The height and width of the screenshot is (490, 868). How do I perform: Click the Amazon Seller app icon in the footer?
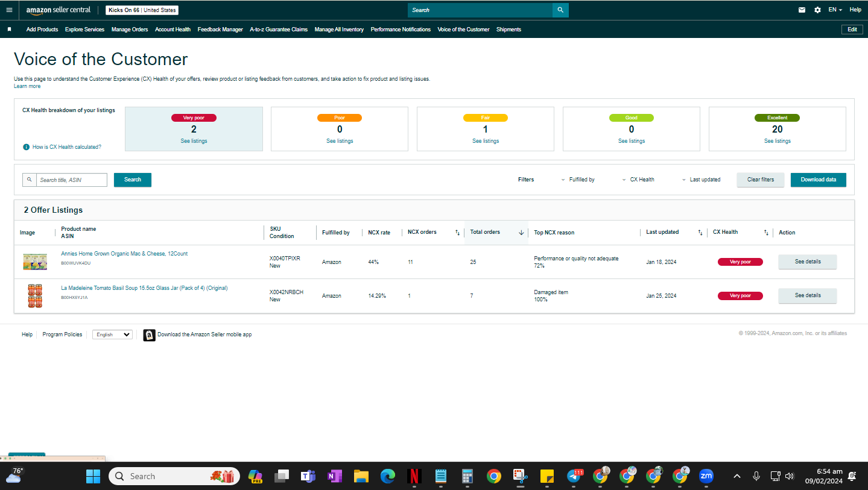pos(149,335)
